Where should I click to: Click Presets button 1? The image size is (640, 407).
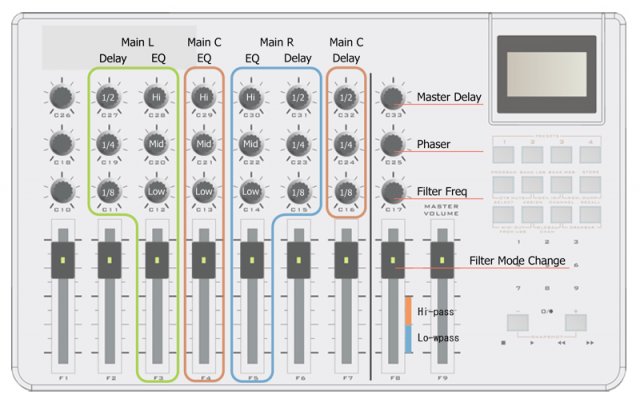pyautogui.click(x=503, y=155)
